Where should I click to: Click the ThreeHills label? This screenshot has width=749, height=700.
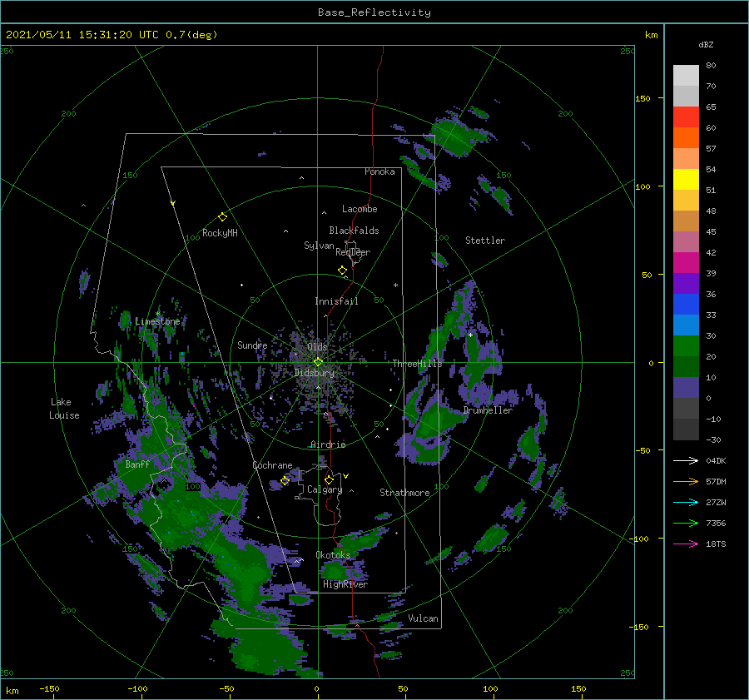tap(417, 364)
